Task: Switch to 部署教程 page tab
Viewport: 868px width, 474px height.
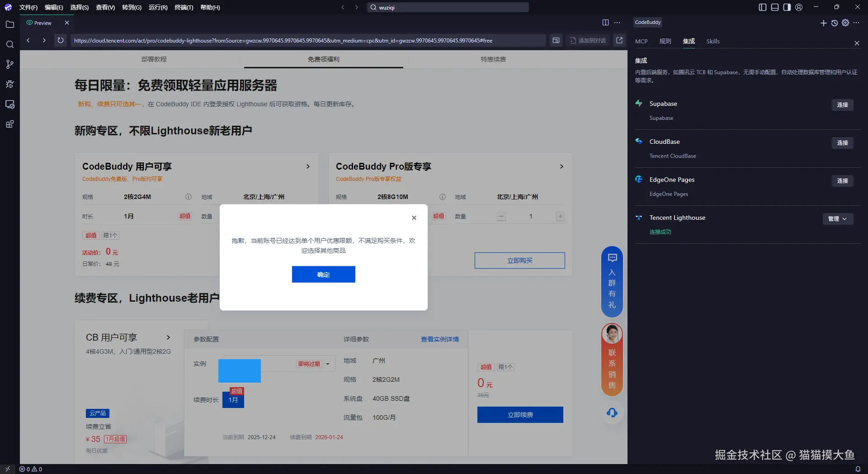Action: (154, 59)
